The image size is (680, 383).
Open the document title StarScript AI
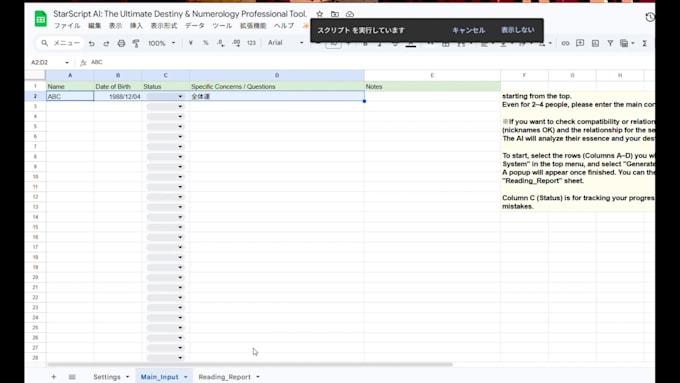(x=180, y=14)
